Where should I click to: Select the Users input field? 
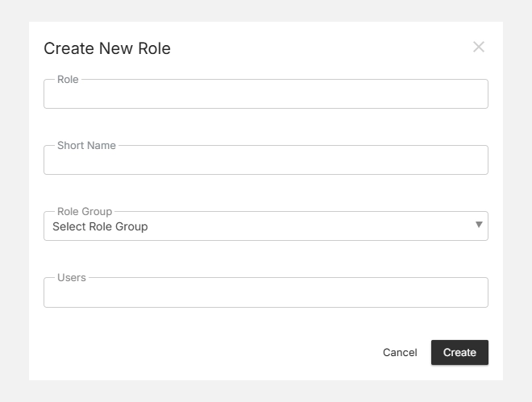(x=265, y=293)
